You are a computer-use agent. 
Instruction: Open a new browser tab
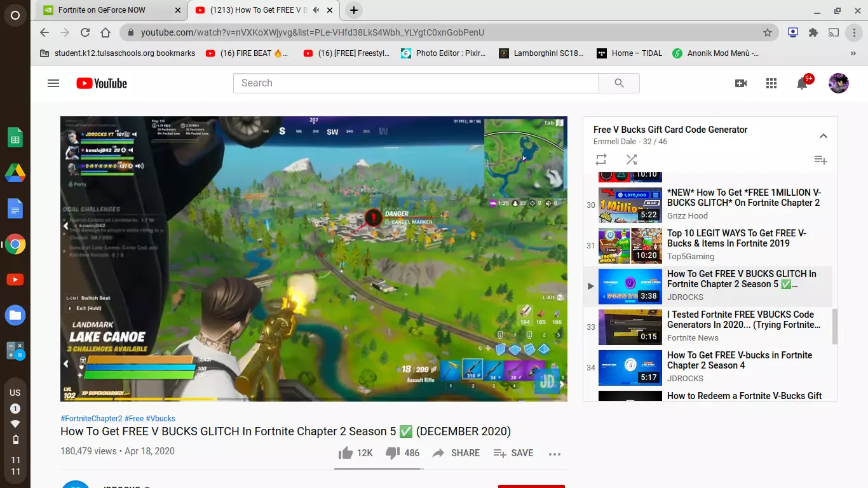tap(354, 10)
